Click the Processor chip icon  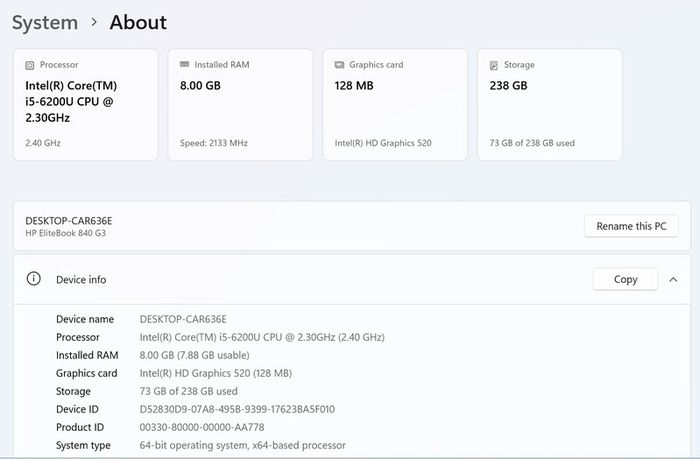click(29, 65)
